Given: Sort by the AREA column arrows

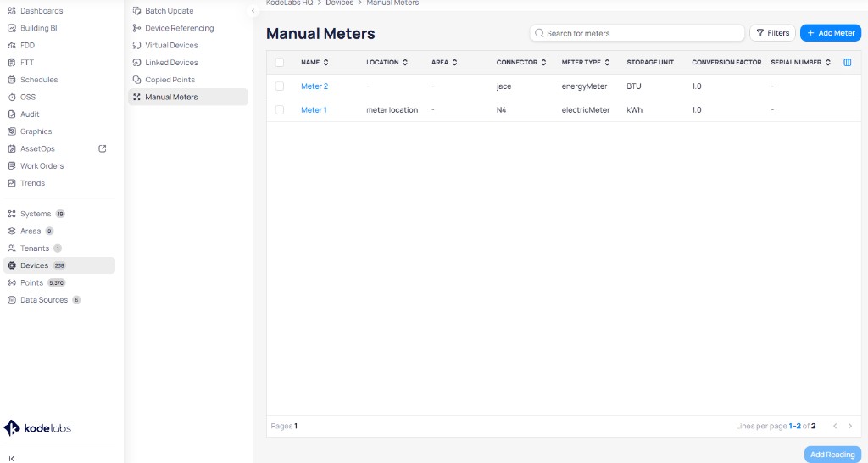Looking at the screenshot, I should pos(454,63).
